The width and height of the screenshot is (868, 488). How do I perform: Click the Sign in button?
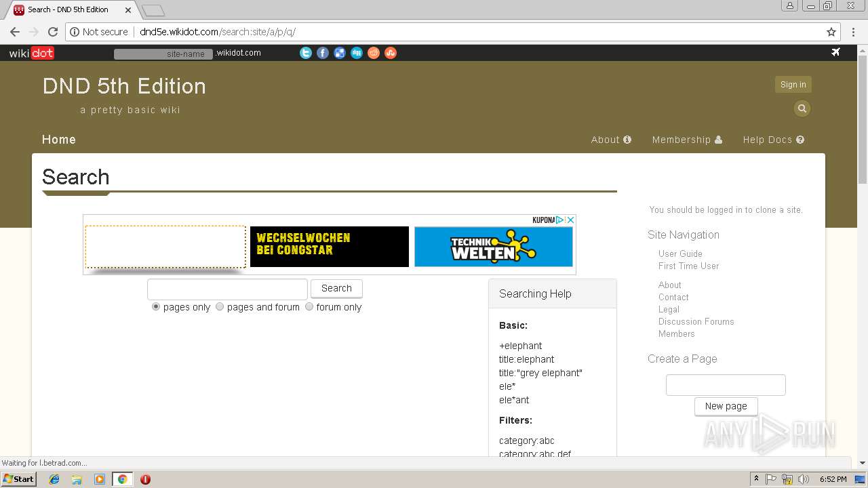pyautogui.click(x=793, y=85)
